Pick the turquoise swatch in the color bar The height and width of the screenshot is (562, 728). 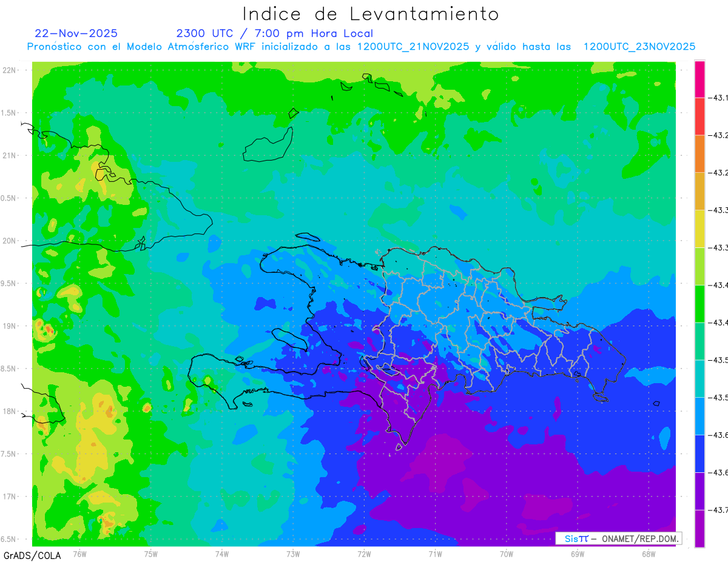pyautogui.click(x=699, y=378)
